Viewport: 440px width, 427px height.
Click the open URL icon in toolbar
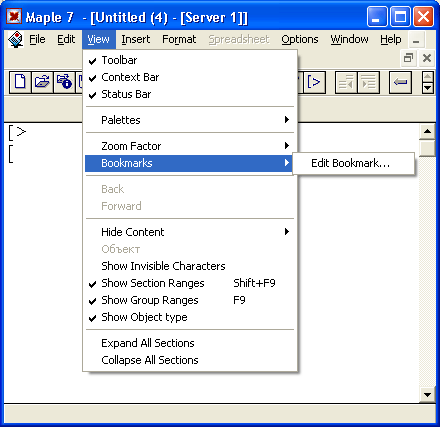point(64,82)
